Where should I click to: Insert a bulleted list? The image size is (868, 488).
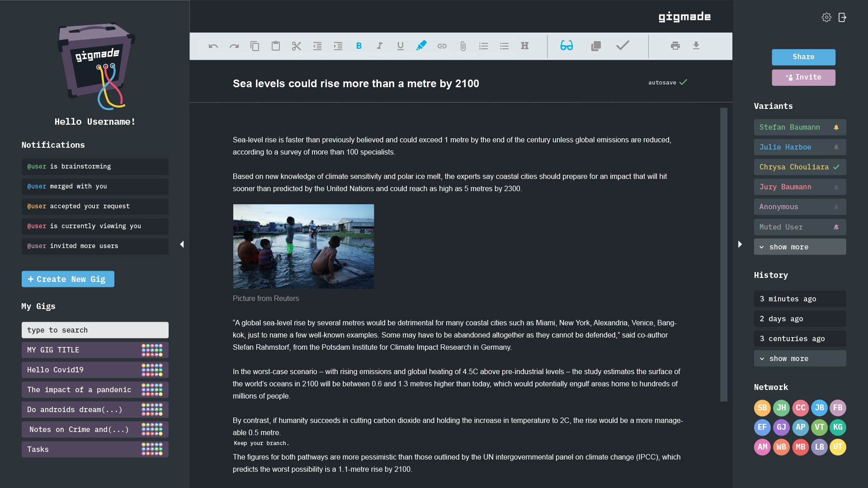pos(505,46)
